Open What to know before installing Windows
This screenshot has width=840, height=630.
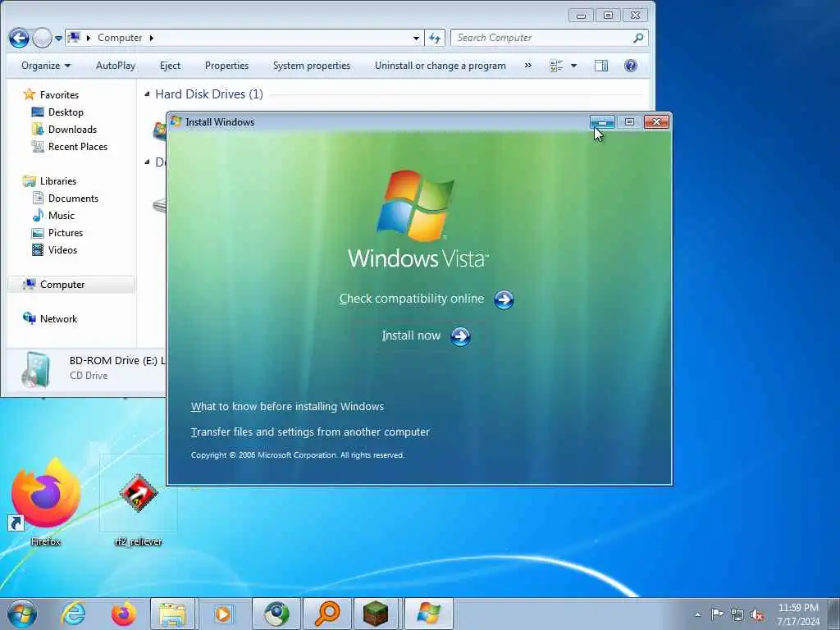click(x=287, y=407)
